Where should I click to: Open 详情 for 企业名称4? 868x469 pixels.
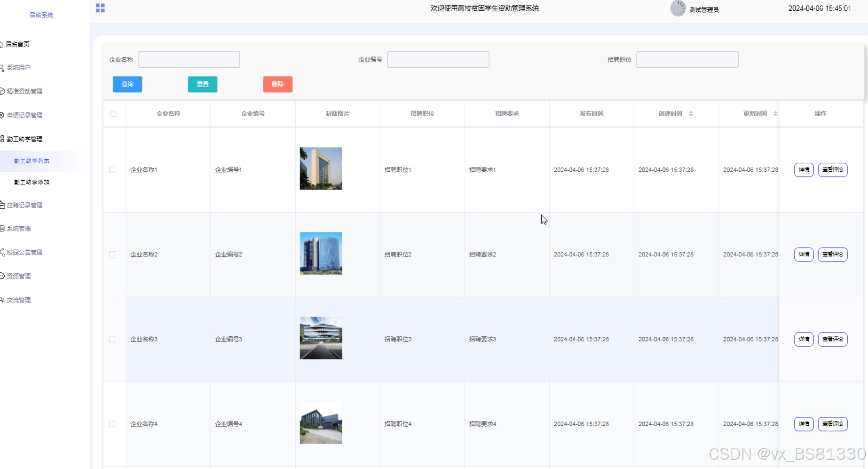click(804, 424)
